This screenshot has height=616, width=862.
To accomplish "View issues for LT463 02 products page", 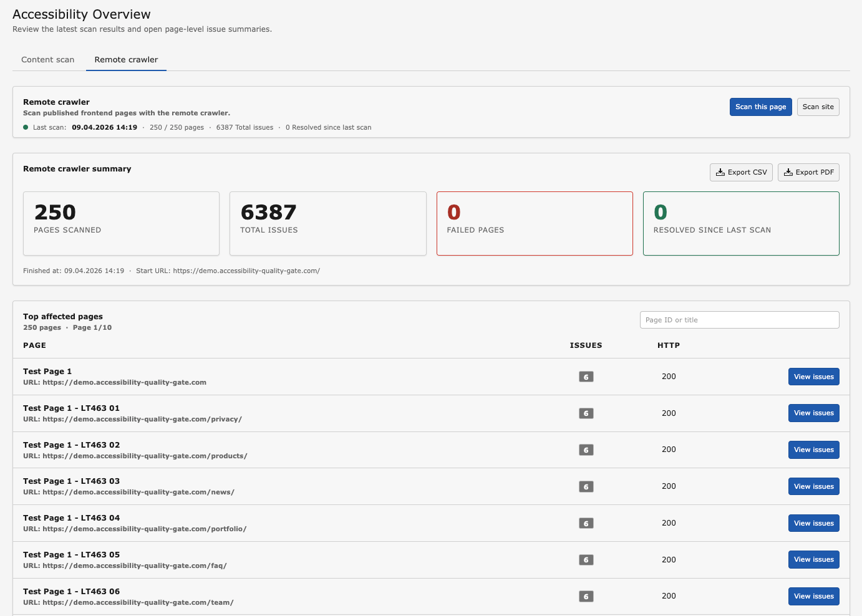I will (x=814, y=450).
